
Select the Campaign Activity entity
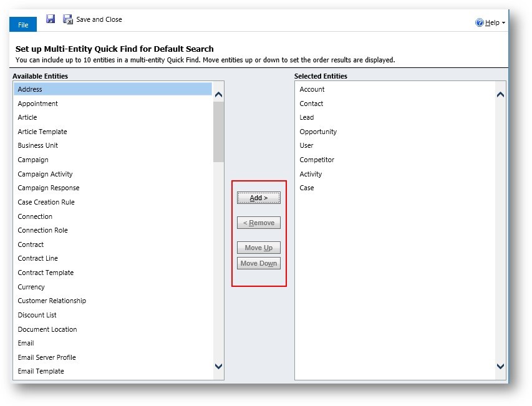click(x=113, y=174)
